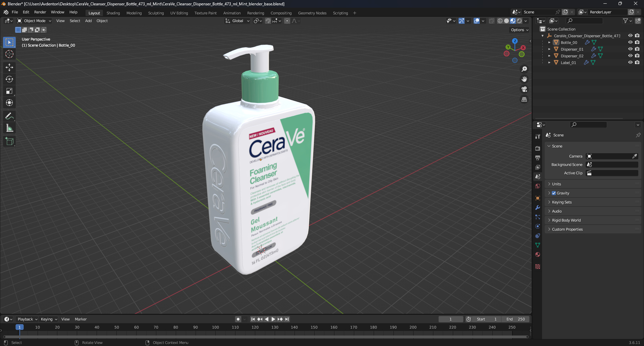Image resolution: width=644 pixels, height=346 pixels.
Task: Open the Tool properties tab
Action: (538, 136)
